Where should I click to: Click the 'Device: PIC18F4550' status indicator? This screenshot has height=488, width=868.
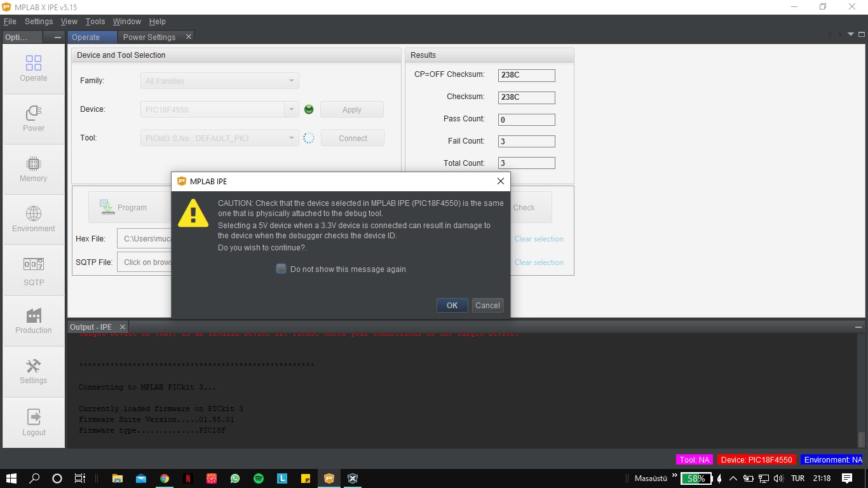tap(757, 459)
